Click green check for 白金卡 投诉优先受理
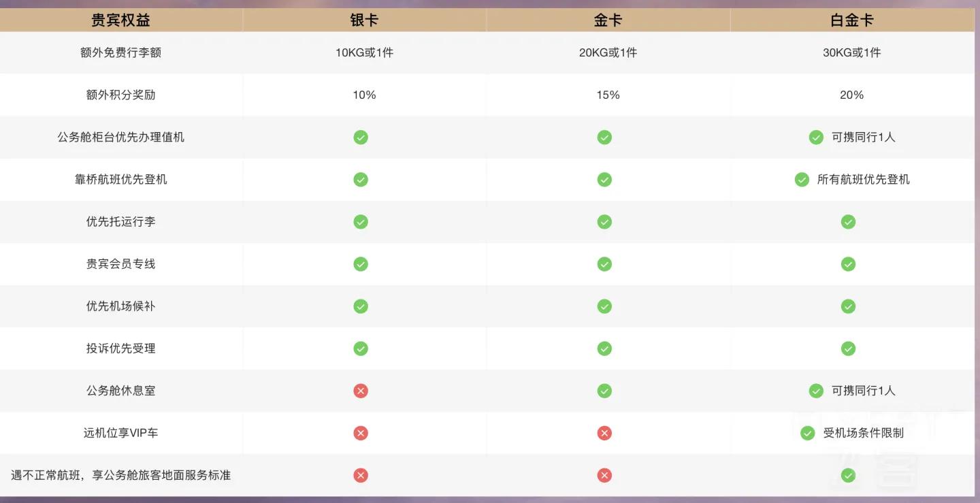This screenshot has width=980, height=503. (848, 348)
